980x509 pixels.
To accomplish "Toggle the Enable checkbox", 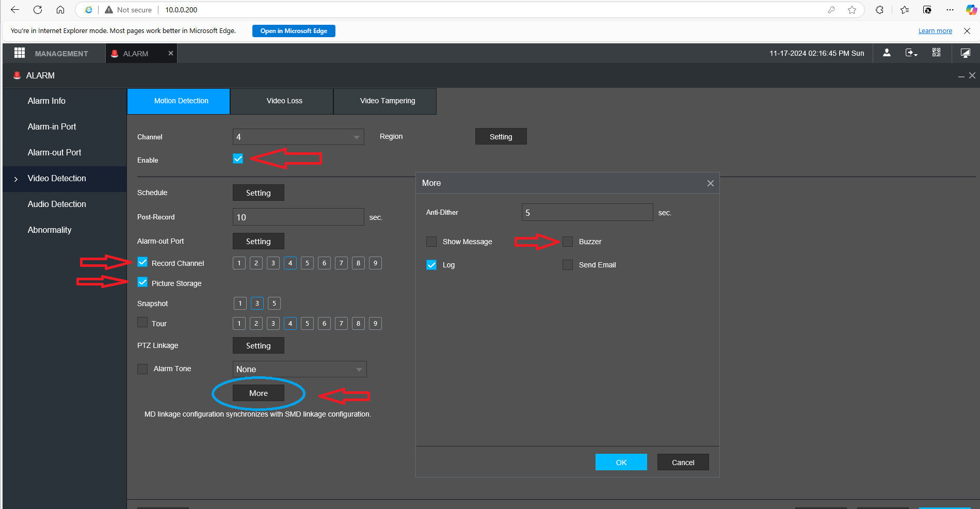I will [238, 159].
